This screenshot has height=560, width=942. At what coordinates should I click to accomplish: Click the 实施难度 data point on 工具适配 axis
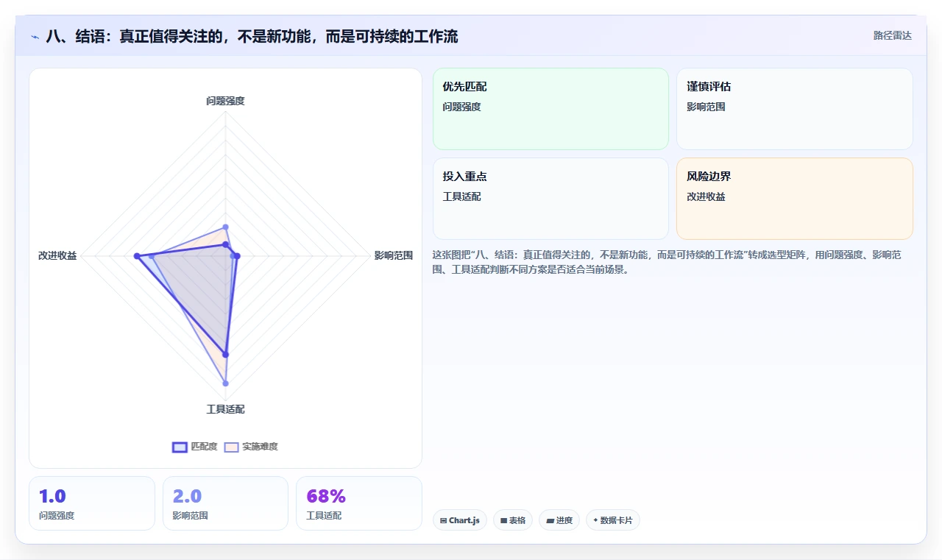pos(225,383)
